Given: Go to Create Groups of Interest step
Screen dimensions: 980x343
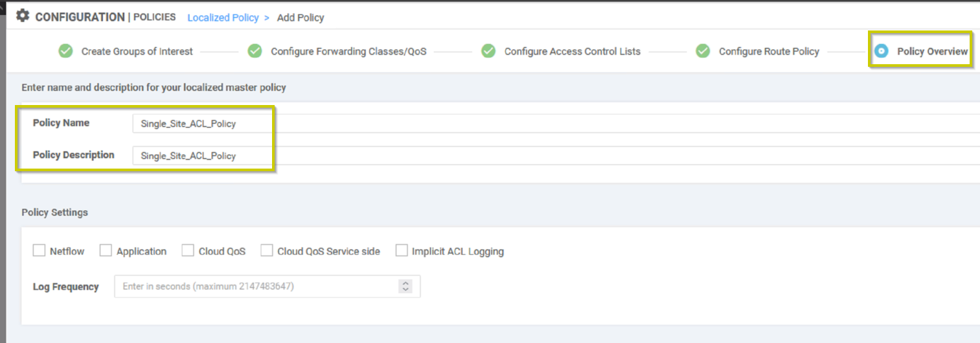Looking at the screenshot, I should 137,51.
